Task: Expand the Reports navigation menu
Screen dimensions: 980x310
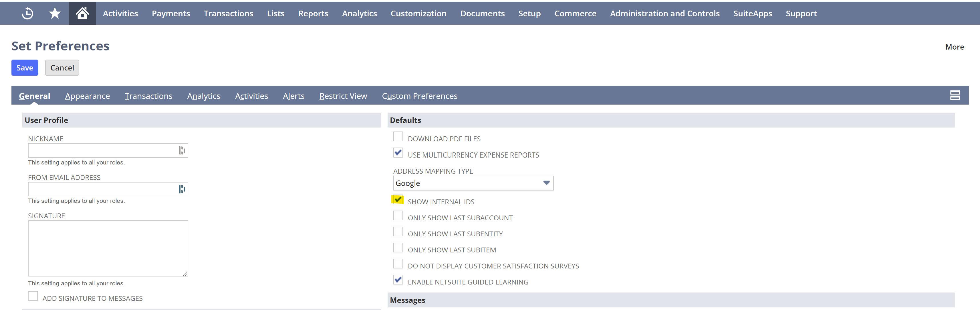Action: coord(313,13)
